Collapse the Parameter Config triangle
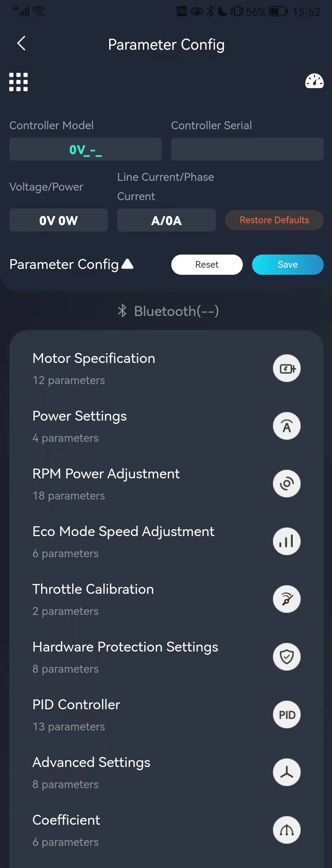The height and width of the screenshot is (868, 332). pos(128,264)
